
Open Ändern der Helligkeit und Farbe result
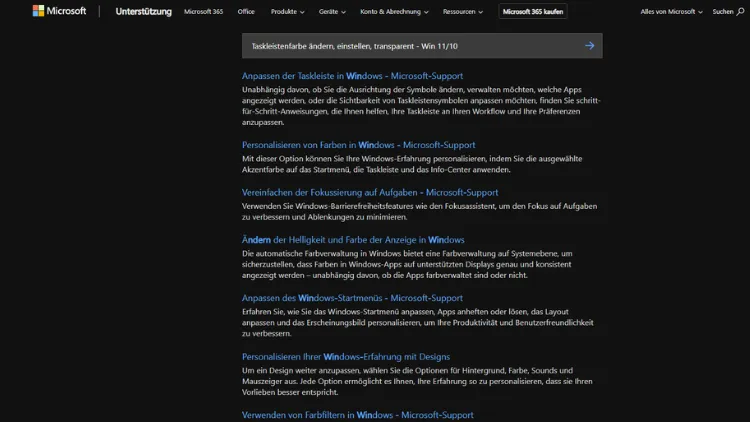353,240
